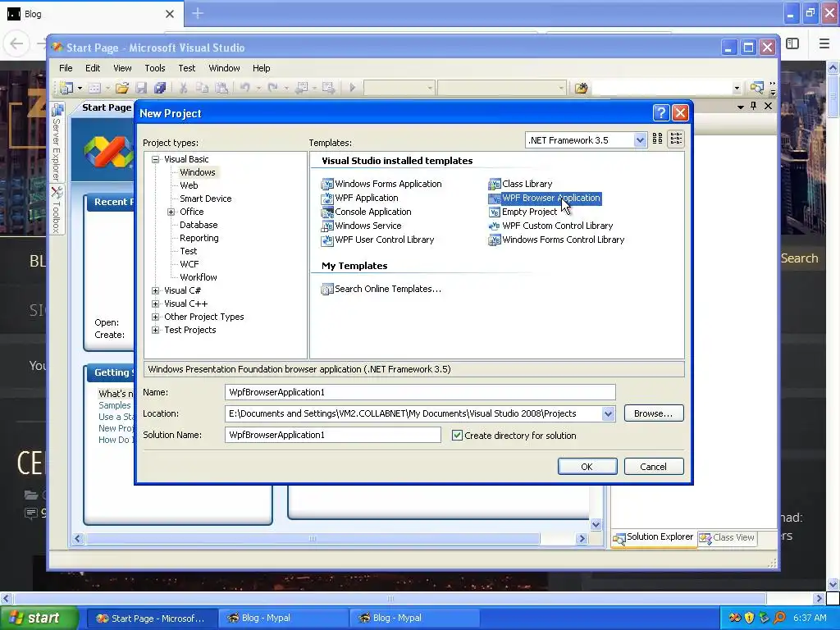Open the File menu

coord(66,68)
